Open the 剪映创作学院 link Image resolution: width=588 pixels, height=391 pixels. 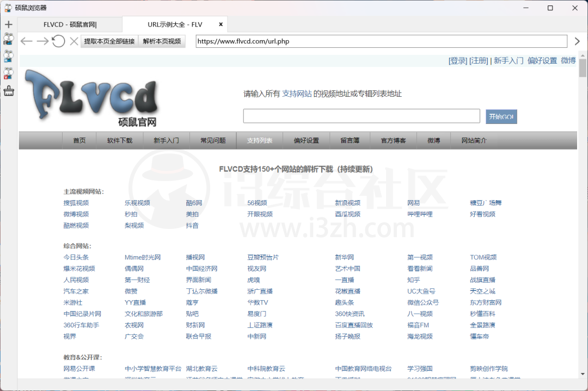(x=488, y=369)
